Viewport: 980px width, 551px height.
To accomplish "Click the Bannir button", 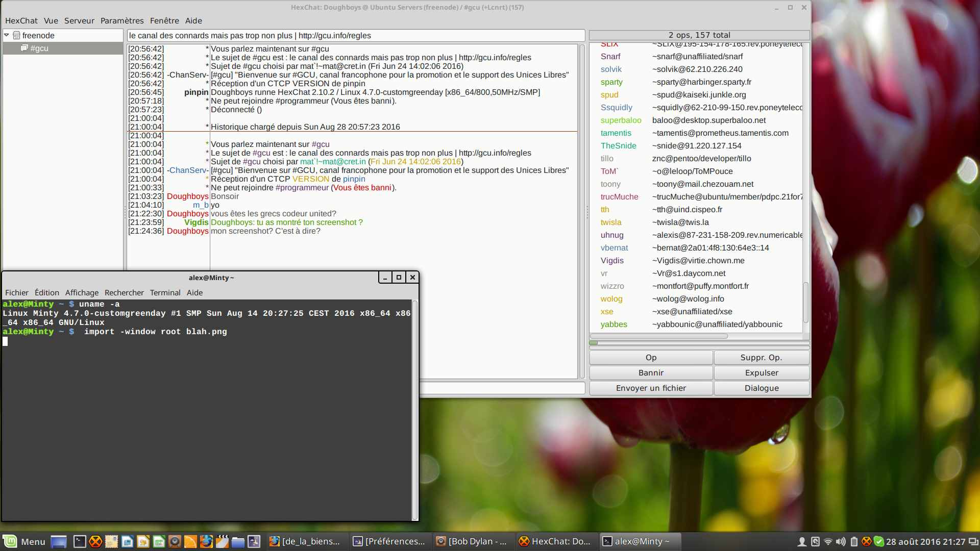I will click(651, 373).
